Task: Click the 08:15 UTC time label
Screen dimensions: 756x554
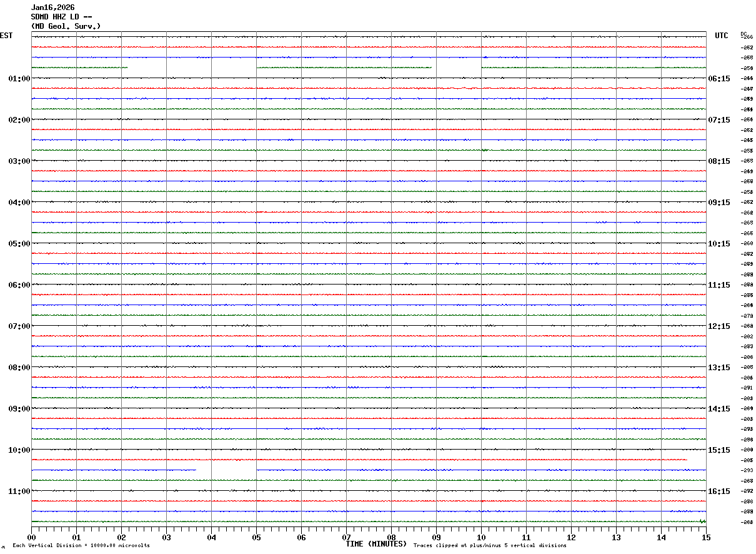Action: click(719, 161)
